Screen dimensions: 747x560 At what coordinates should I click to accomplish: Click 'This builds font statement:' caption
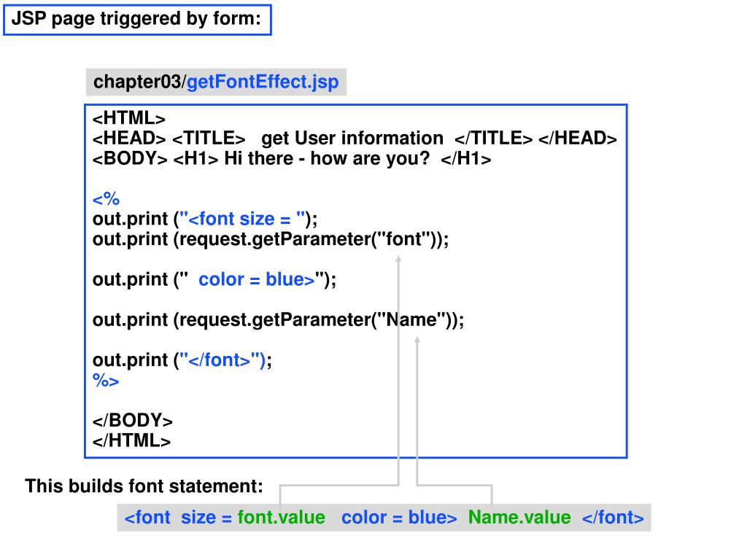[x=144, y=486]
